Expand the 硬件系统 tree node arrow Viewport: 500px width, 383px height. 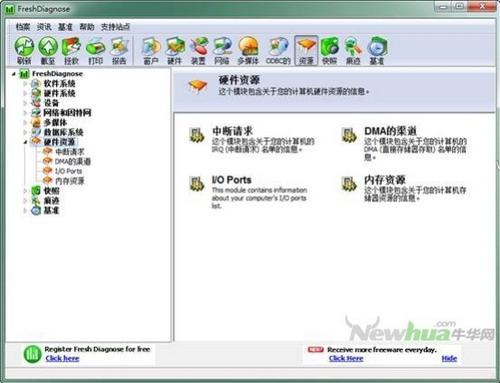click(25, 93)
